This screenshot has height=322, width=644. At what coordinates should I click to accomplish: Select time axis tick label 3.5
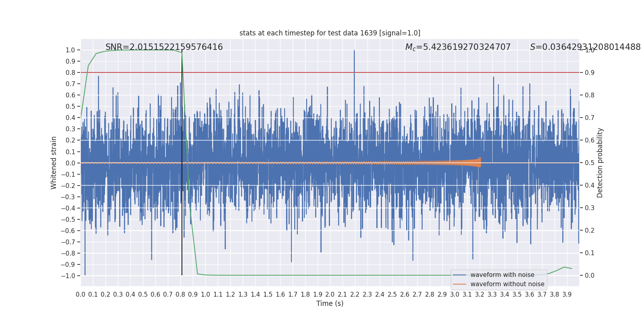pyautogui.click(x=517, y=295)
